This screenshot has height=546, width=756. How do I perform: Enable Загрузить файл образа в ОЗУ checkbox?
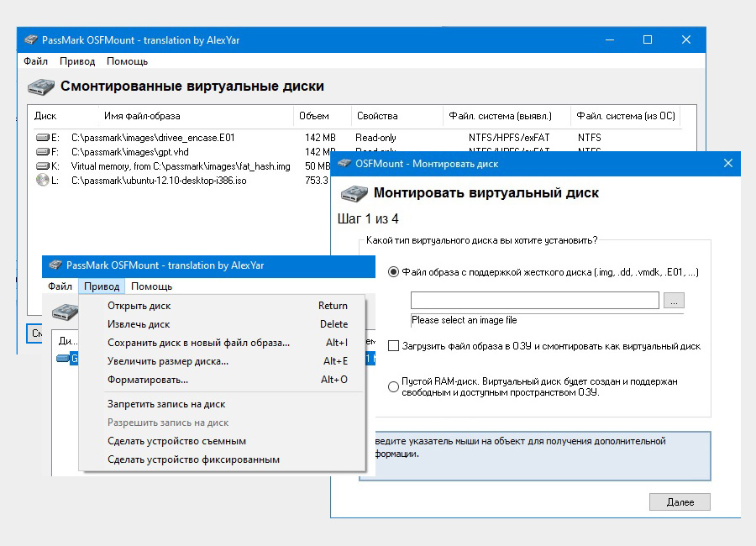tap(393, 346)
